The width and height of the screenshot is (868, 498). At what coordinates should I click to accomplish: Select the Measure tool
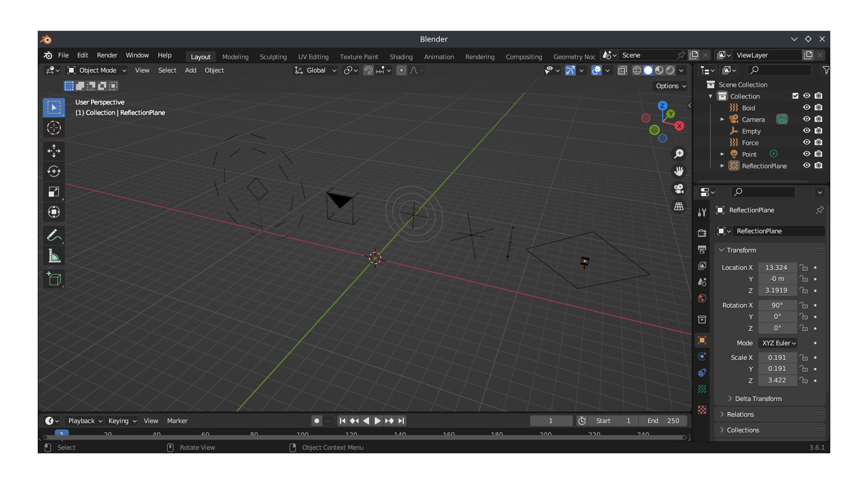(x=53, y=255)
